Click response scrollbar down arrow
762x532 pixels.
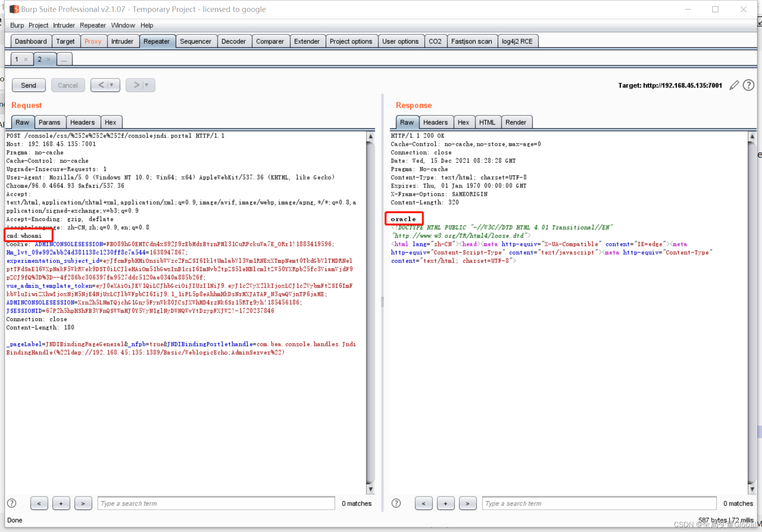click(752, 489)
